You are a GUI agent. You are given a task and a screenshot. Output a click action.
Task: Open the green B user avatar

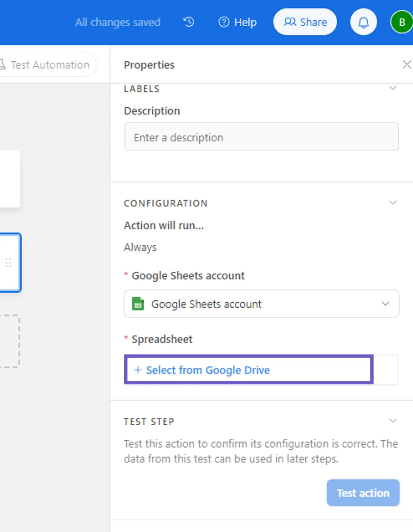click(x=401, y=22)
